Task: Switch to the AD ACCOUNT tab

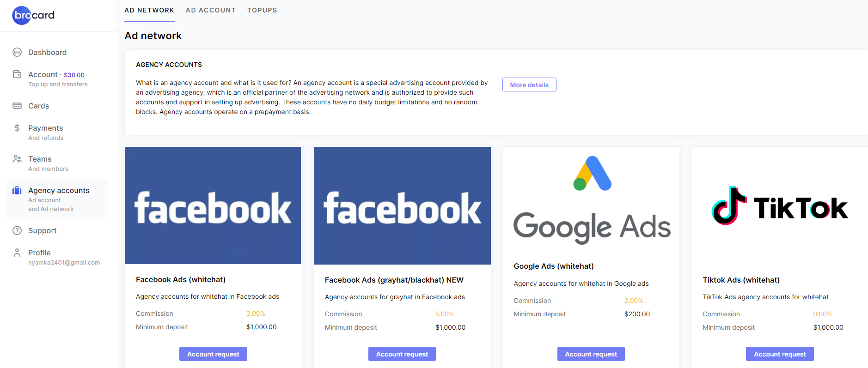Action: 211,10
